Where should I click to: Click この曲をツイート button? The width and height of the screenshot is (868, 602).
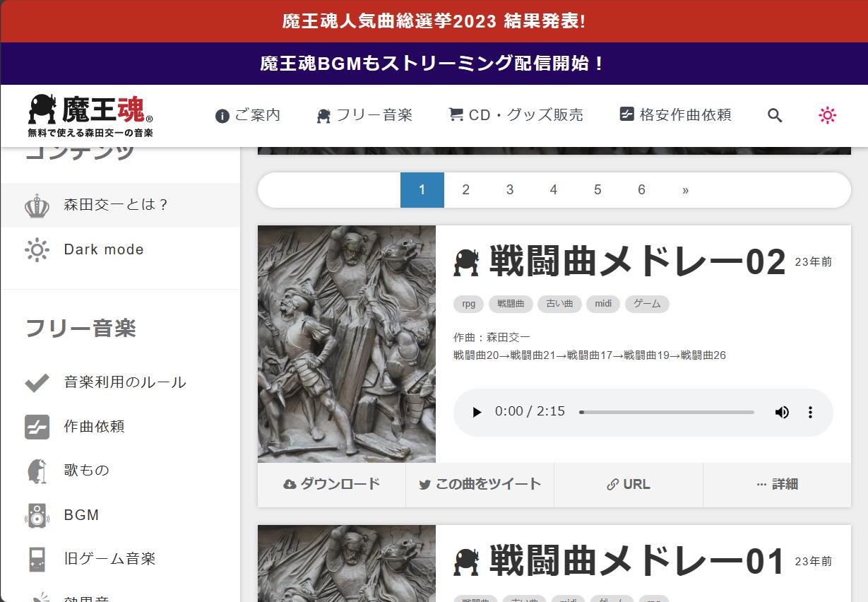click(480, 485)
